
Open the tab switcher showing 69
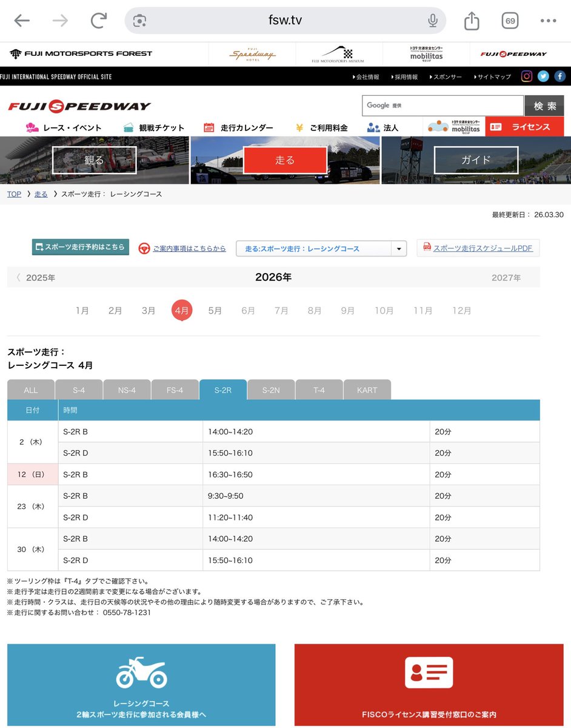coord(510,21)
